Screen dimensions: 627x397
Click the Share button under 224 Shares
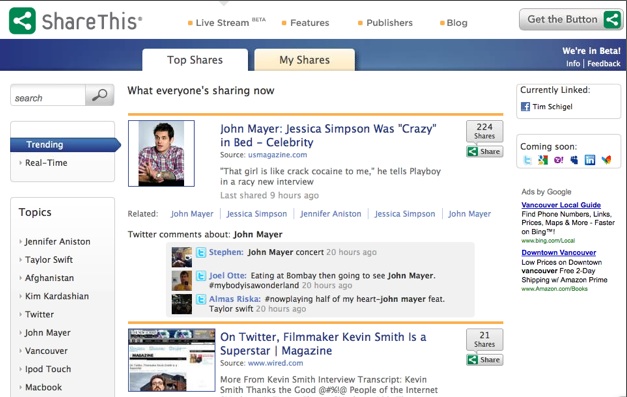(485, 152)
